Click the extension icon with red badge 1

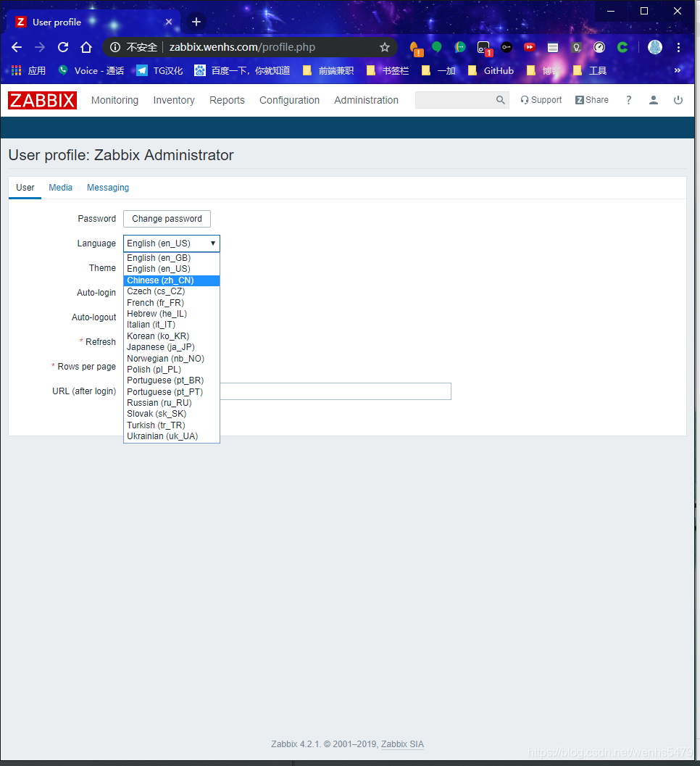point(483,48)
